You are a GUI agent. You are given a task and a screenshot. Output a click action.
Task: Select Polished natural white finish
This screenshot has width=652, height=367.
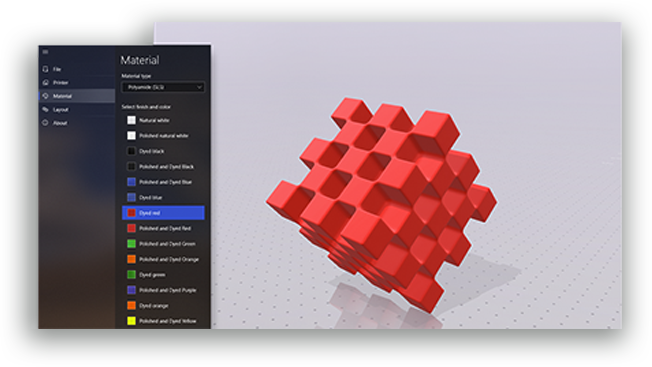tap(163, 135)
